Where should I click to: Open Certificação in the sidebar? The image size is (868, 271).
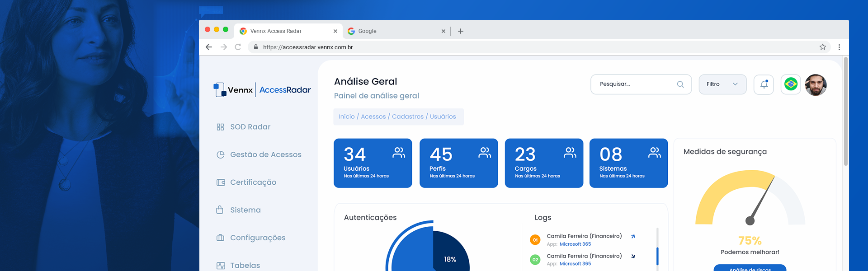(x=253, y=182)
